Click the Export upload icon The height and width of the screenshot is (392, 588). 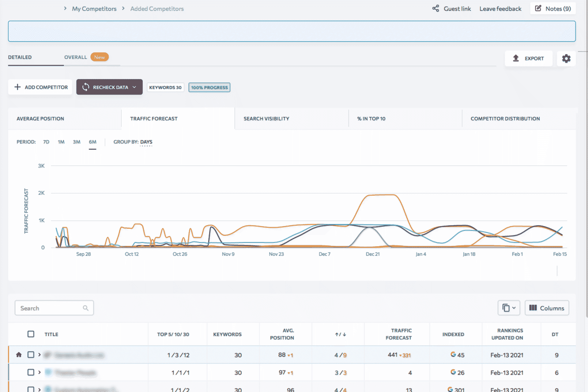(x=516, y=58)
